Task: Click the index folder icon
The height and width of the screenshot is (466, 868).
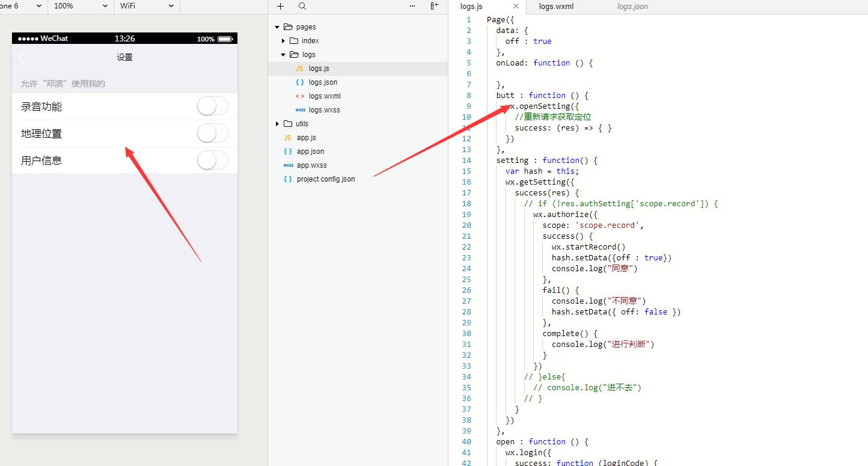Action: (294, 41)
